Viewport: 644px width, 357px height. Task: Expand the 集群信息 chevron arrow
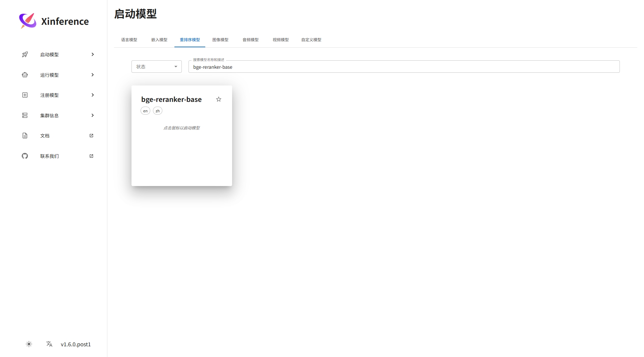tap(93, 115)
